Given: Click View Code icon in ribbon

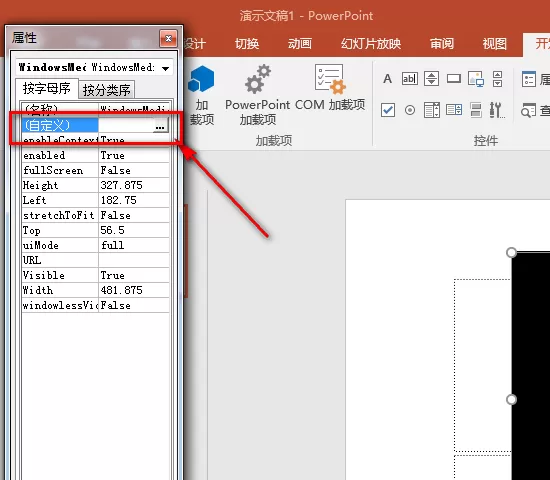Looking at the screenshot, I should point(535,111).
